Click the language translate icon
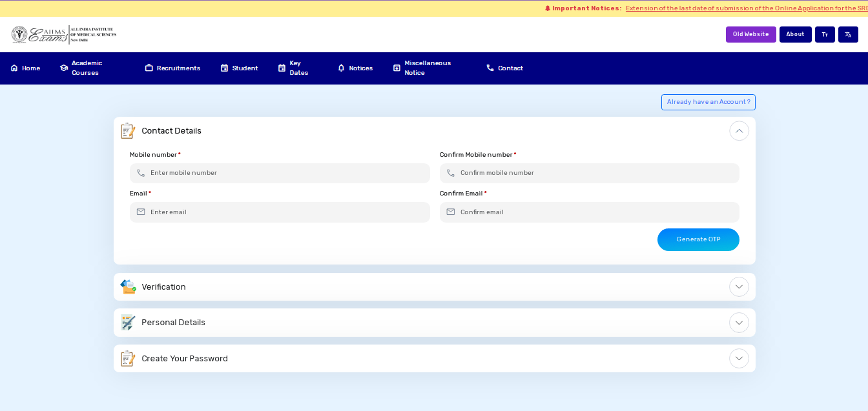 pyautogui.click(x=848, y=35)
